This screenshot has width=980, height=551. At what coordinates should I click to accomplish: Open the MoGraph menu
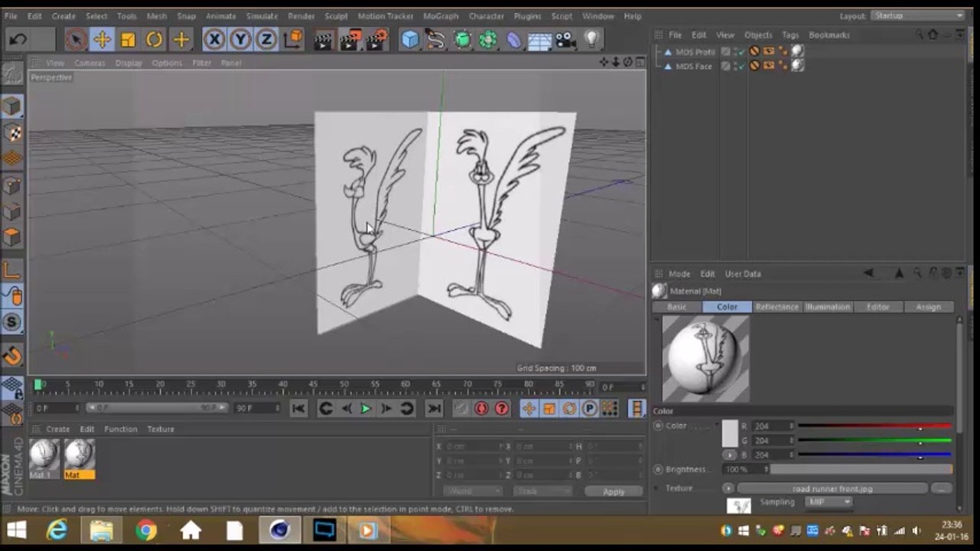tap(441, 16)
